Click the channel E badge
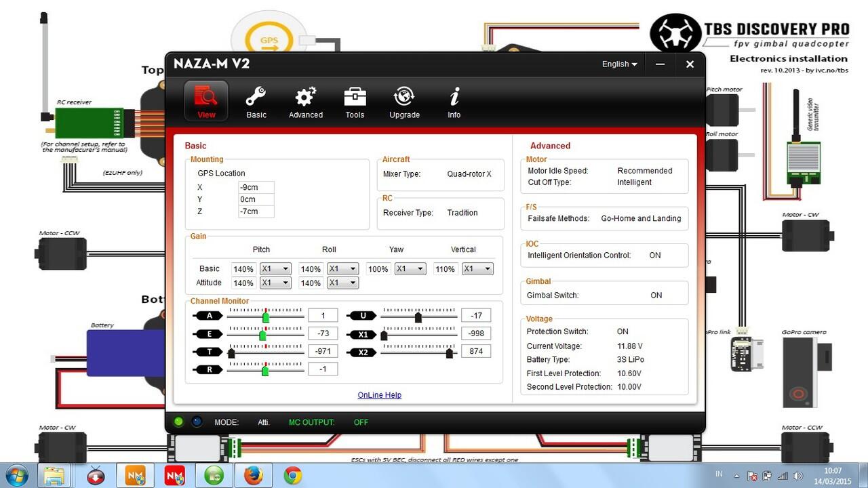This screenshot has height=488, width=868. coord(208,334)
